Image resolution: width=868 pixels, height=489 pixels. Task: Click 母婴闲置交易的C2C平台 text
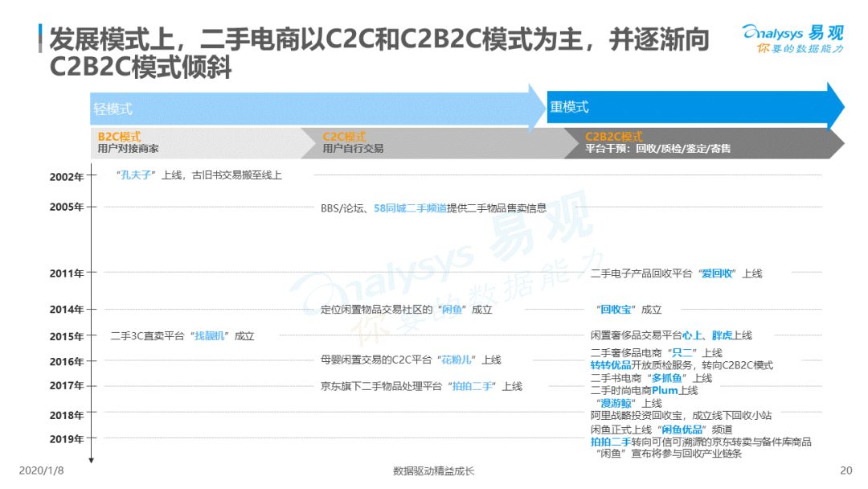click(376, 360)
